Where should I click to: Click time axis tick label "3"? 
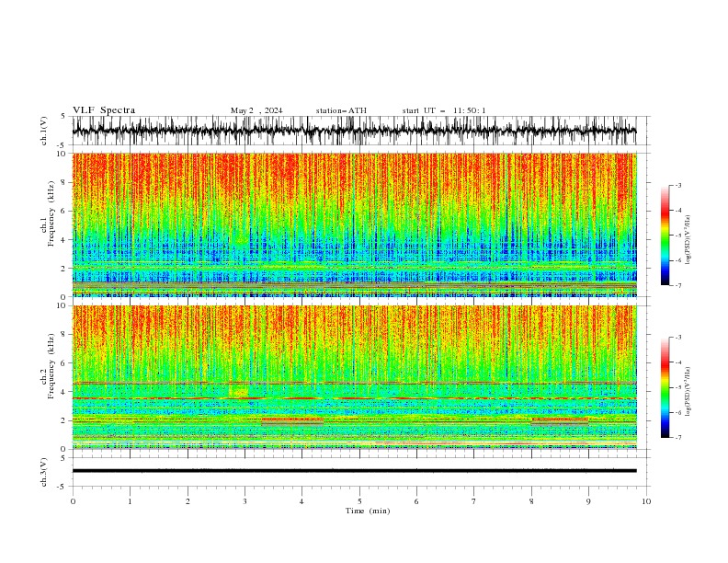pyautogui.click(x=245, y=501)
